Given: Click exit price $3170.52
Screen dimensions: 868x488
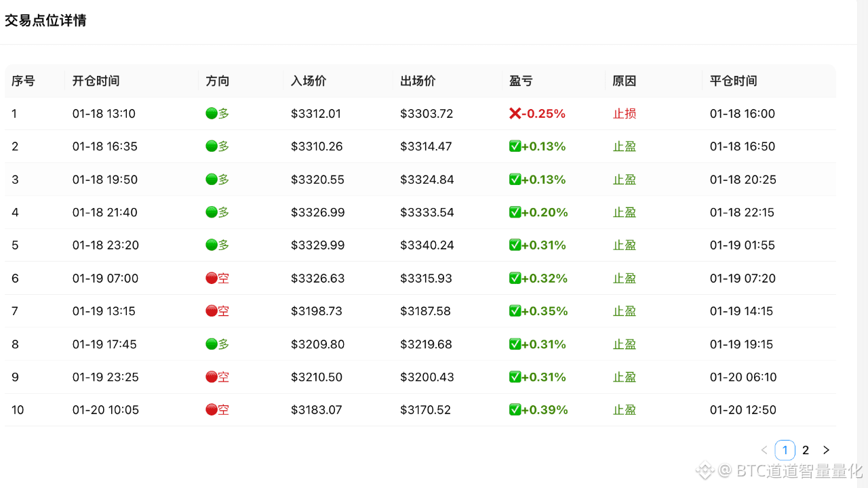Looking at the screenshot, I should 427,410.
